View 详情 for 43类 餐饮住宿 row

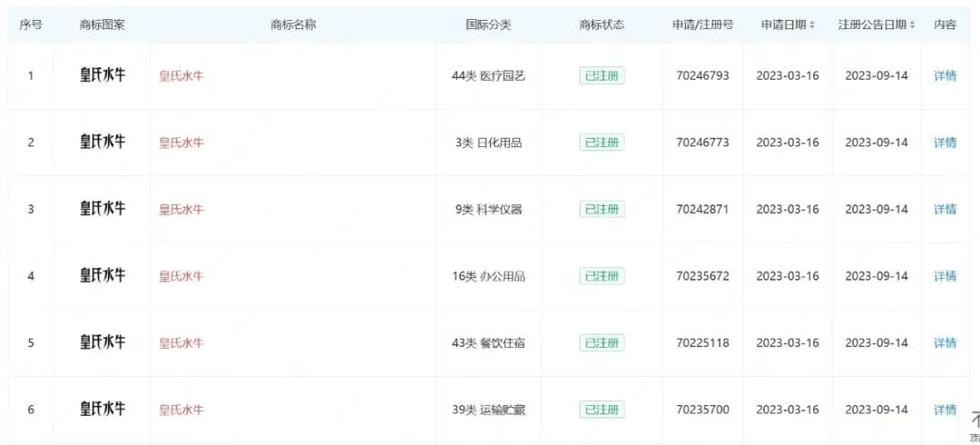point(945,343)
